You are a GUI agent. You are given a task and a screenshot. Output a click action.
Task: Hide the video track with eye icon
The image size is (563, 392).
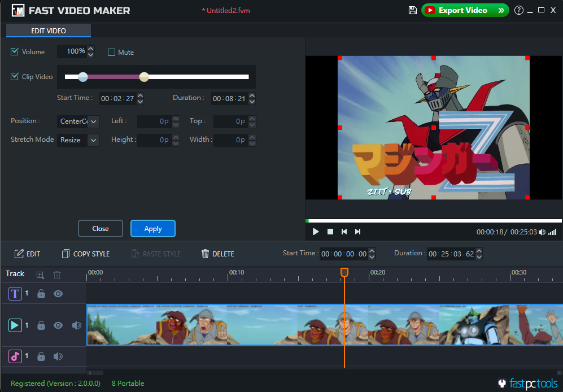(x=58, y=325)
